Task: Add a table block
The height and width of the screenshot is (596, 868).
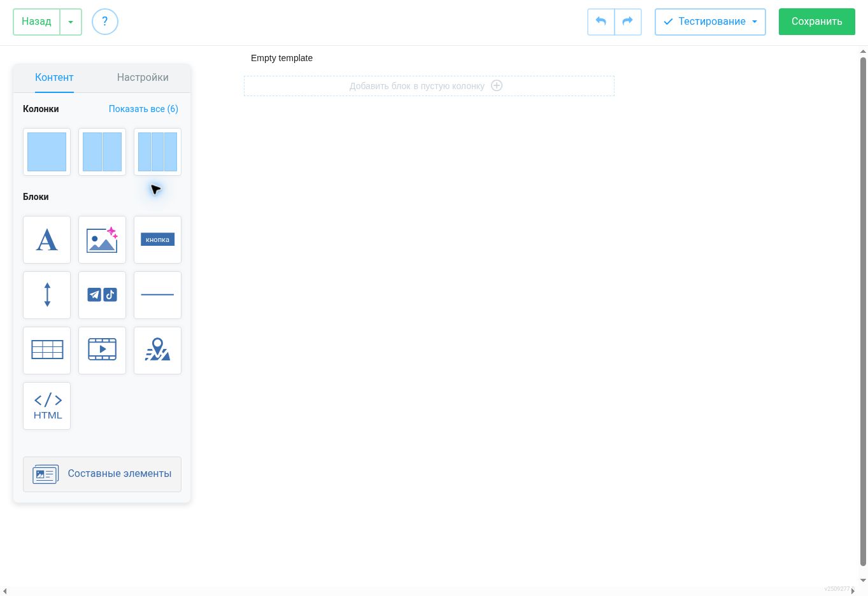Action: click(46, 350)
